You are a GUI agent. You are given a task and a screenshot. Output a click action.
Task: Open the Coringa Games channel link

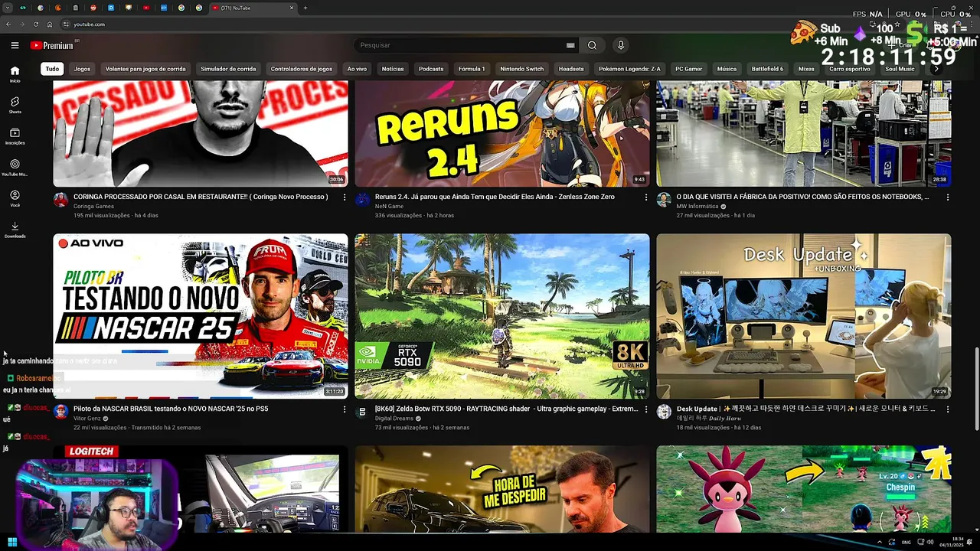pyautogui.click(x=93, y=207)
